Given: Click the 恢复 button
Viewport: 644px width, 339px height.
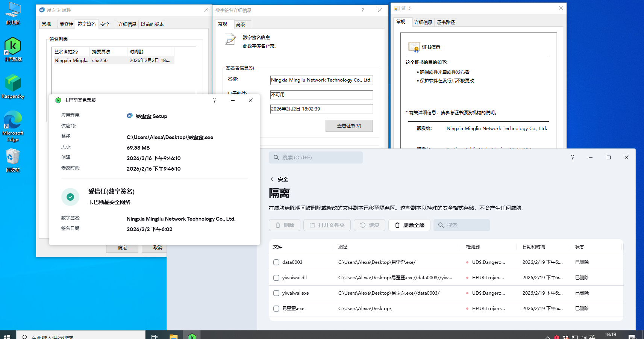Looking at the screenshot, I should tap(370, 225).
